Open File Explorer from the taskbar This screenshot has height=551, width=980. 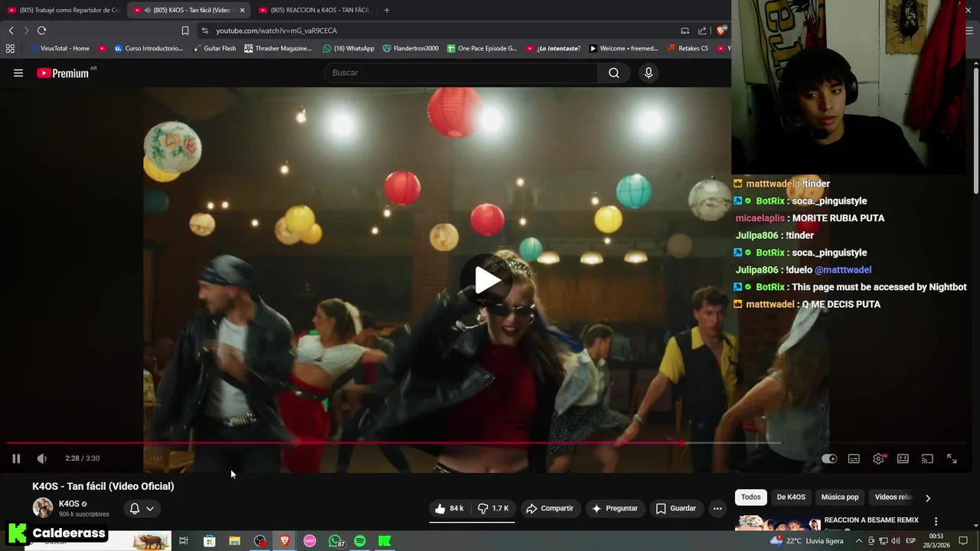(x=234, y=541)
